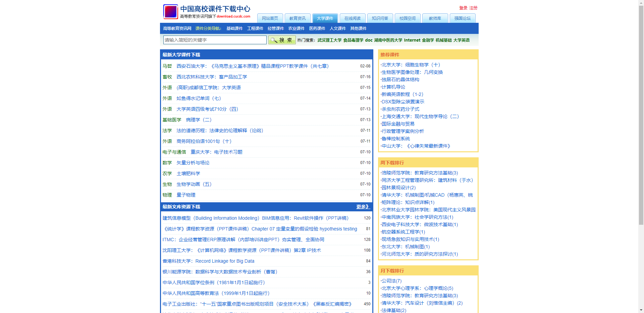
Task: Switch to the 校园空间 tab
Action: point(408,18)
